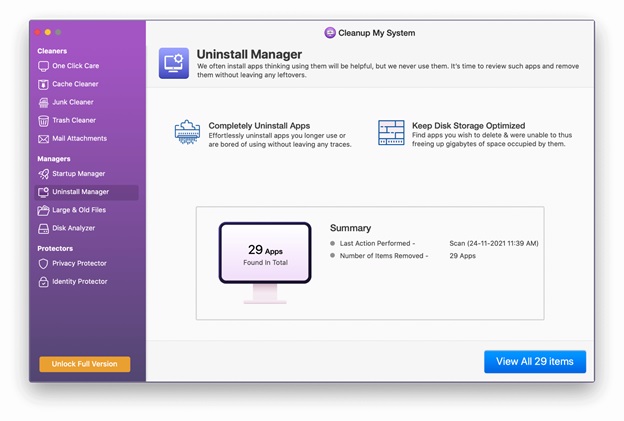Viewport: 624px width, 421px height.
Task: Select the Cache Cleaner menu entry
Action: click(x=75, y=84)
